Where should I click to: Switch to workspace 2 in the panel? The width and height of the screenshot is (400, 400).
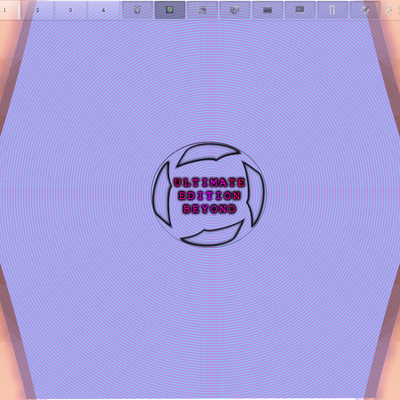(37, 10)
